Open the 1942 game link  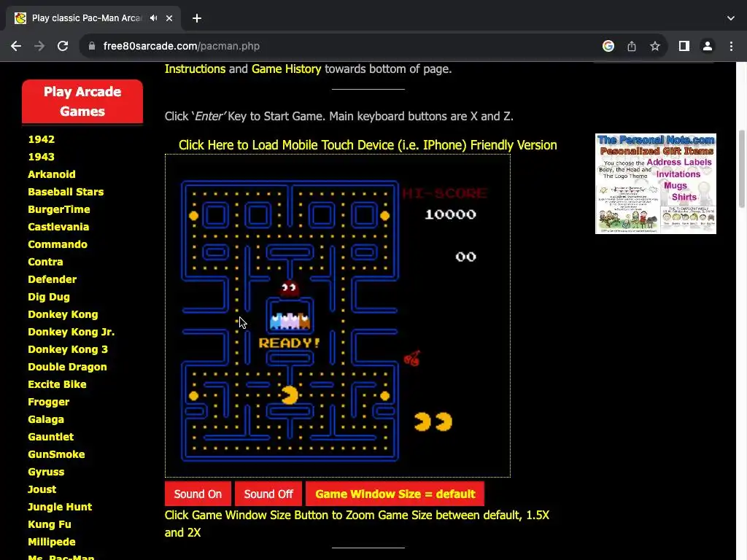coord(42,139)
